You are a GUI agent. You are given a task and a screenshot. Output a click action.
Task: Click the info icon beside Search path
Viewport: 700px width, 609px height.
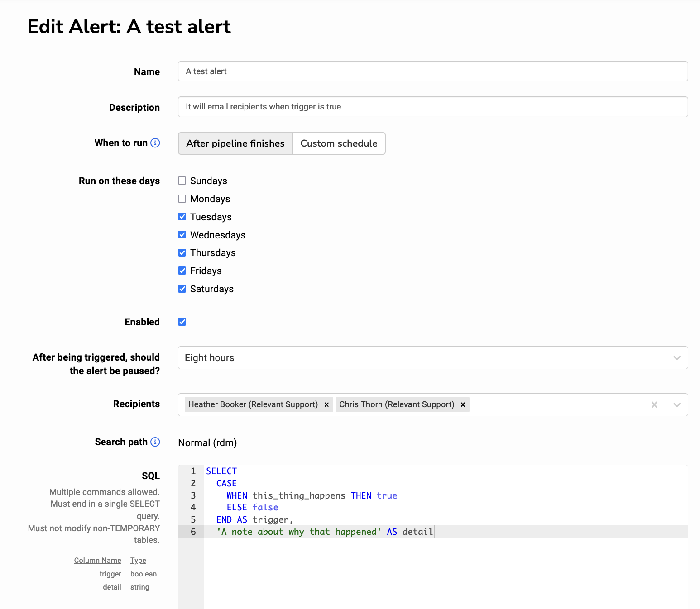[x=155, y=442]
